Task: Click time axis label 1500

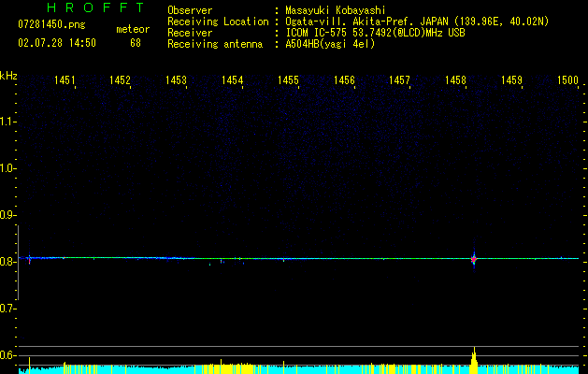Action: point(567,79)
